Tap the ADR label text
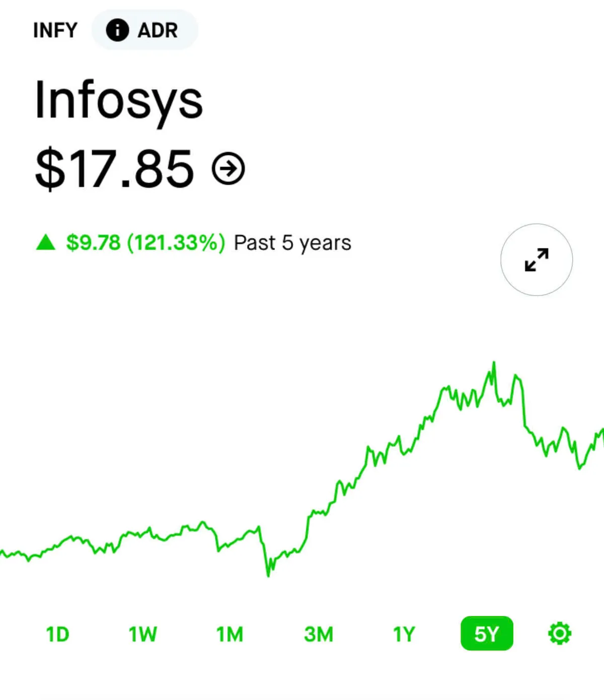This screenshot has height=700, width=604. tap(158, 30)
